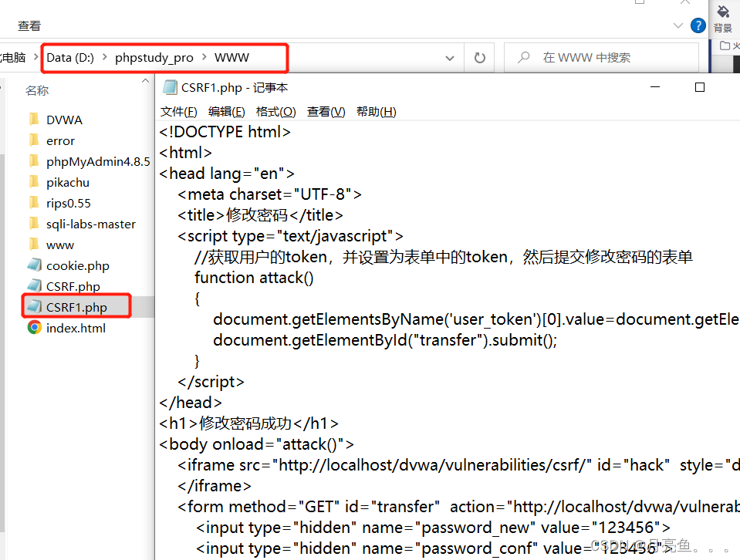
Task: Open the 查看 ribbon tab in Explorer
Action: pos(29,26)
